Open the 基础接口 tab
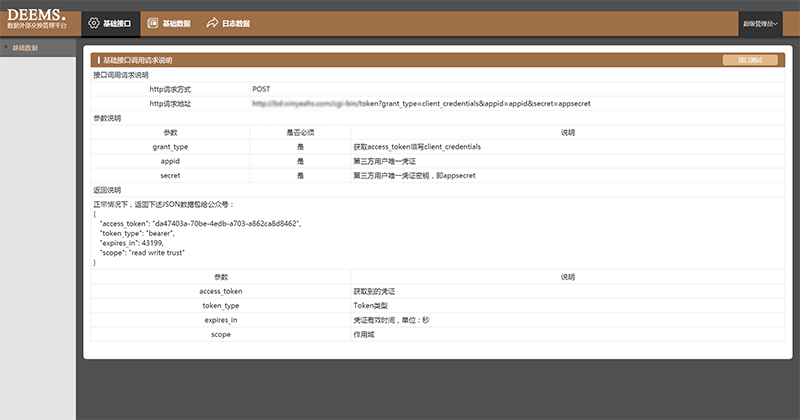The height and width of the screenshot is (420, 800). coord(117,23)
